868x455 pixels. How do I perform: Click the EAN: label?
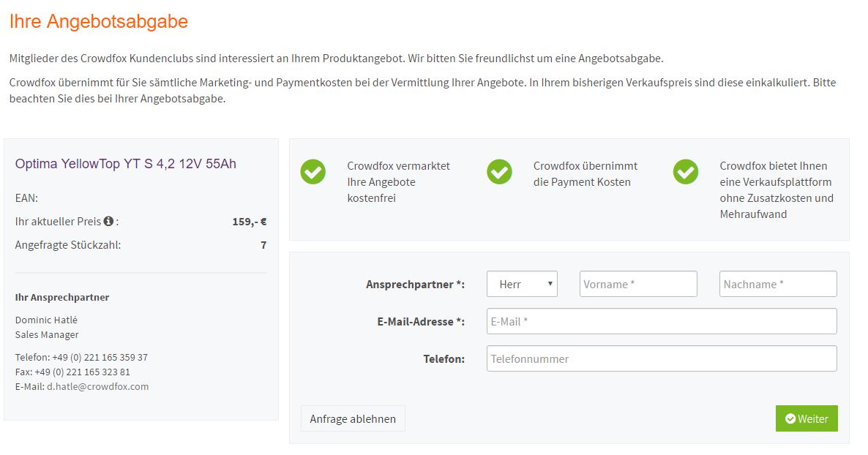pos(26,198)
